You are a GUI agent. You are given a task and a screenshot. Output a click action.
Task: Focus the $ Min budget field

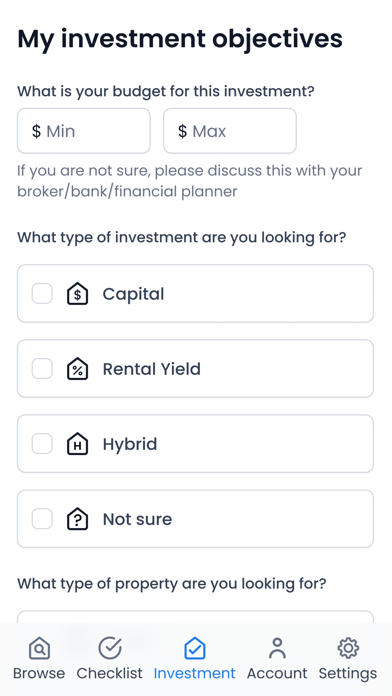(x=84, y=131)
